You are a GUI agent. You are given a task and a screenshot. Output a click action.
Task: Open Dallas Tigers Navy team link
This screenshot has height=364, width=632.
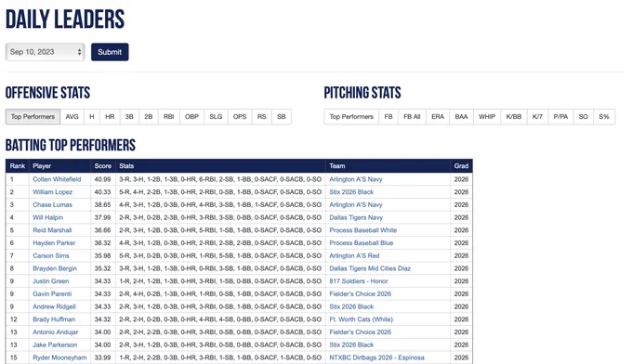(x=356, y=217)
